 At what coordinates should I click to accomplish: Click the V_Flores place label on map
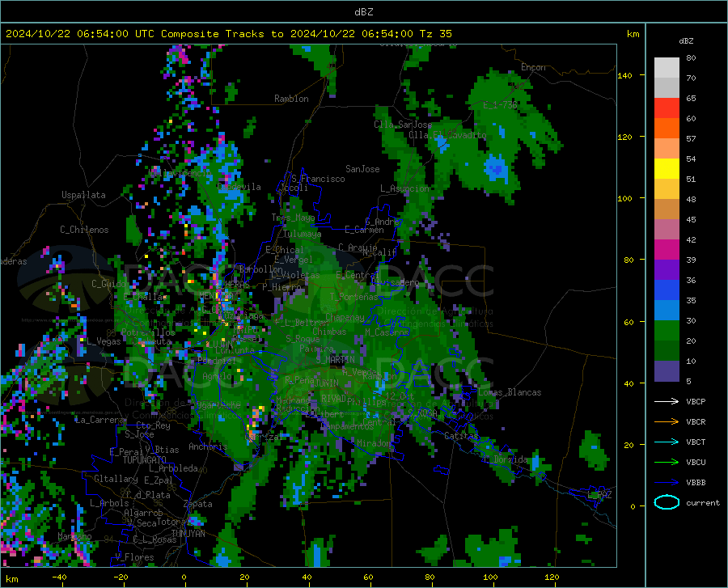134,557
